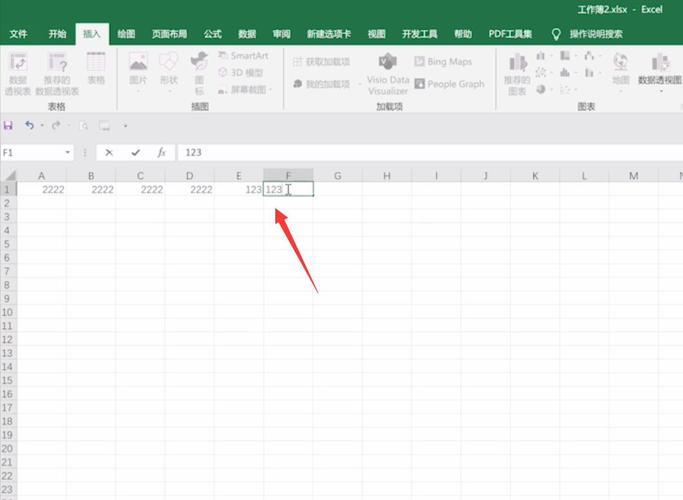Click the Redo icon
This screenshot has width=683, height=500.
tap(55, 126)
